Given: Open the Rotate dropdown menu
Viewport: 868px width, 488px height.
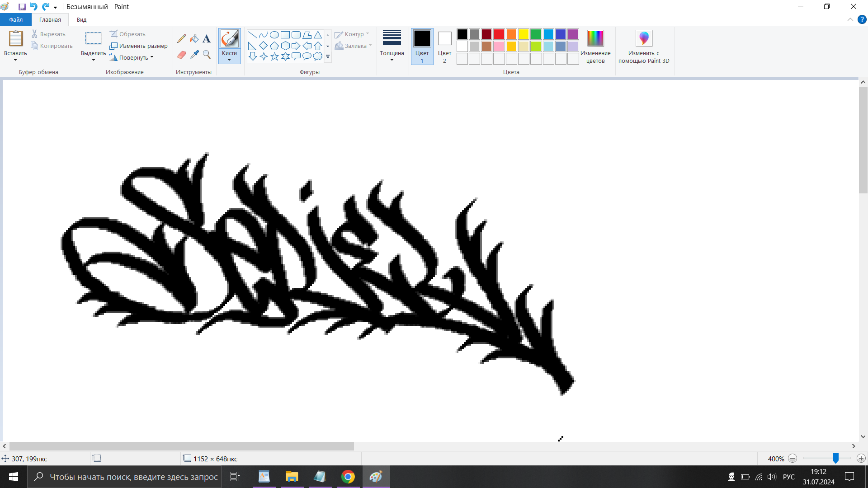Looking at the screenshot, I should point(133,57).
